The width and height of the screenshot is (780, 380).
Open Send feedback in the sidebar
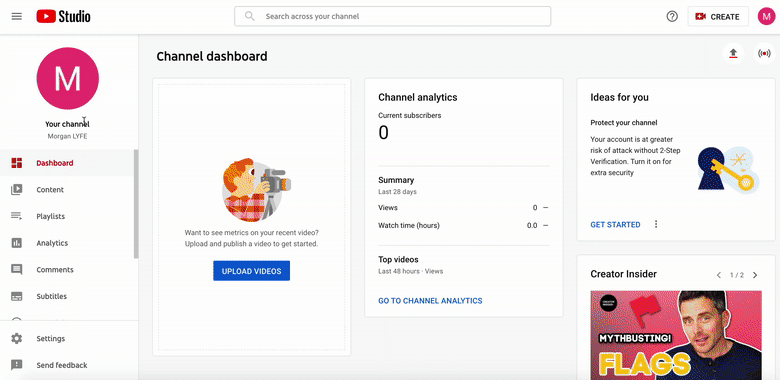[x=69, y=365]
